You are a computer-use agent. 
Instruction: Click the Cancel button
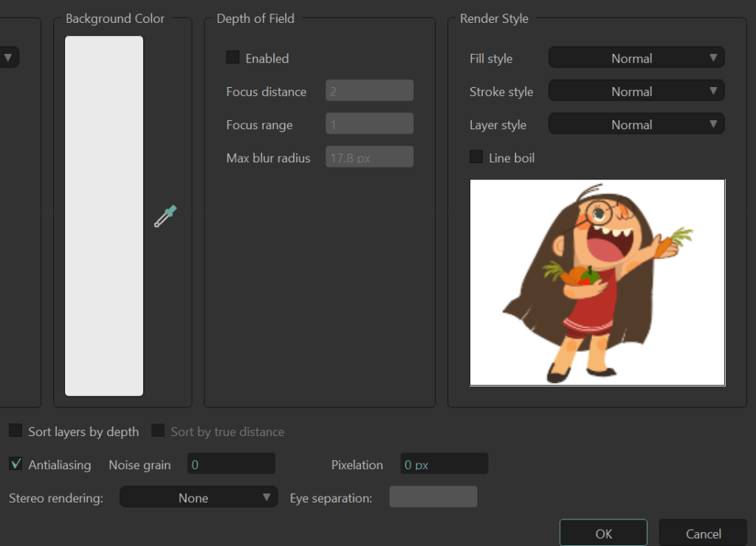[x=703, y=533]
